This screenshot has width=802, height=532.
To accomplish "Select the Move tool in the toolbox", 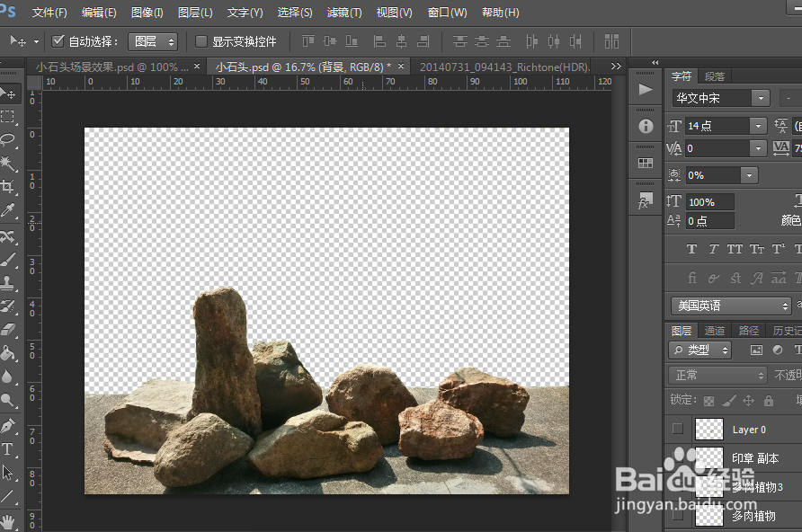I will pos(8,94).
